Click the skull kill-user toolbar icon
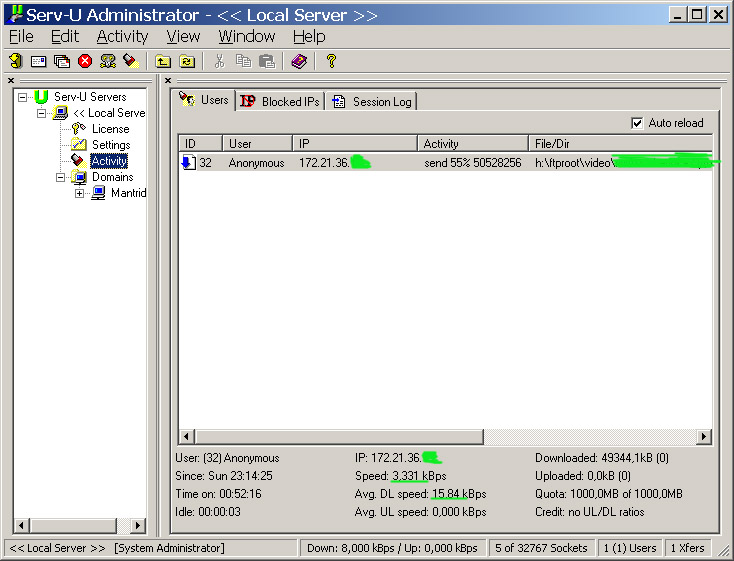Image resolution: width=734 pixels, height=561 pixels. pyautogui.click(x=108, y=61)
